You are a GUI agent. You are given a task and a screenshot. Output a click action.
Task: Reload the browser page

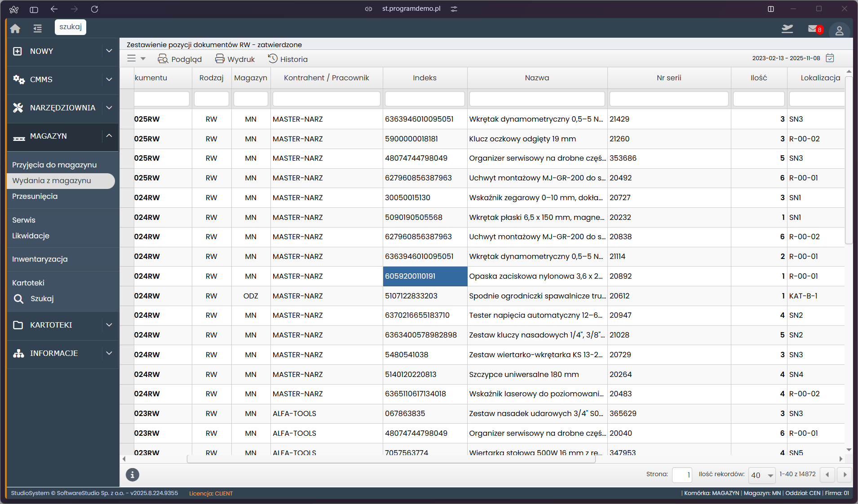pos(94,9)
